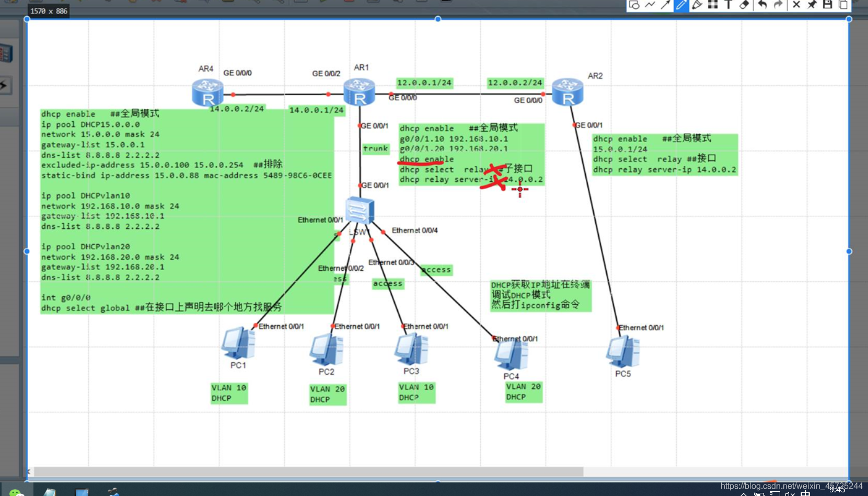The height and width of the screenshot is (496, 868).
Task: Open WeChat from the taskbar
Action: [x=16, y=492]
